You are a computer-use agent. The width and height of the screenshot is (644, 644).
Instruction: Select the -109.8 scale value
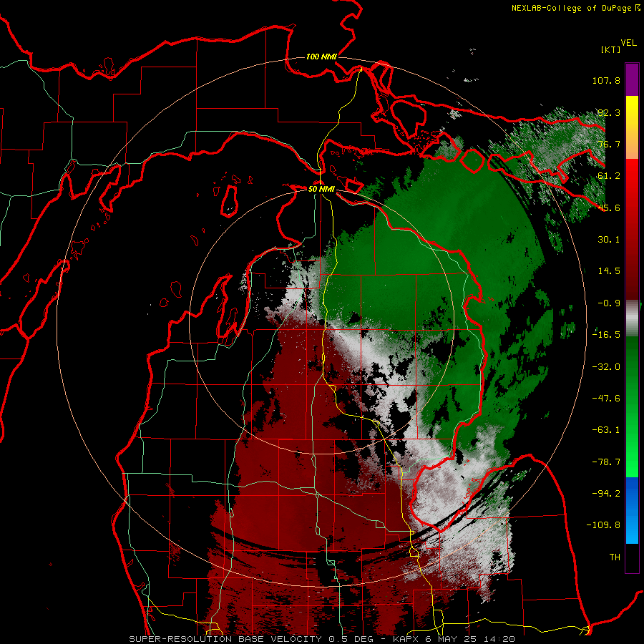point(603,525)
